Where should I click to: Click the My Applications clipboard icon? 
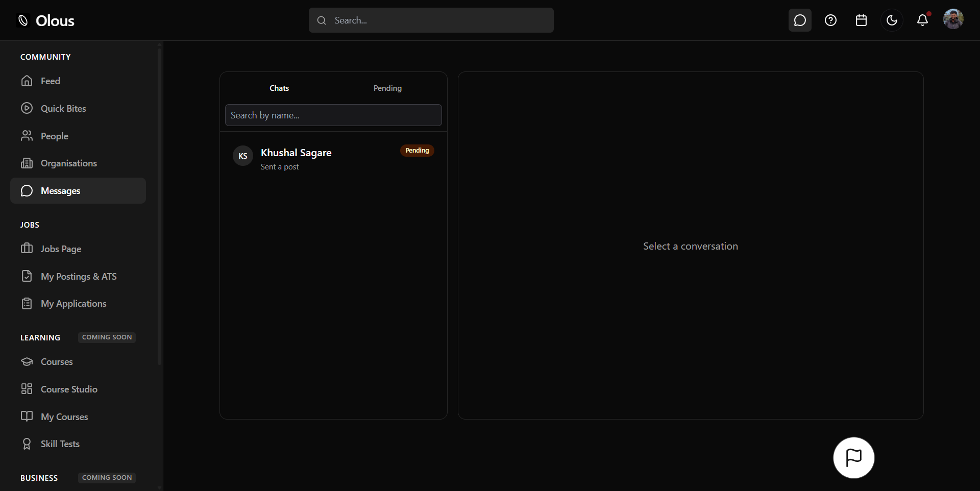27,304
